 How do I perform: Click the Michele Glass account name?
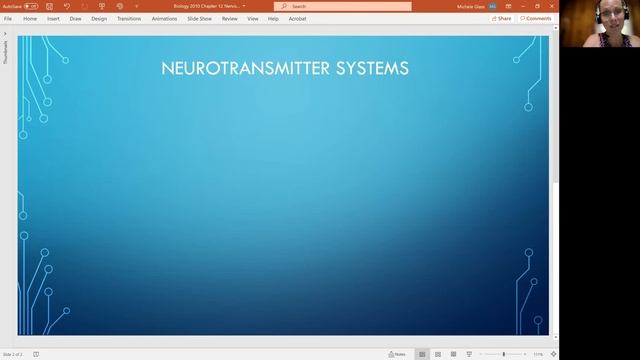coord(471,7)
